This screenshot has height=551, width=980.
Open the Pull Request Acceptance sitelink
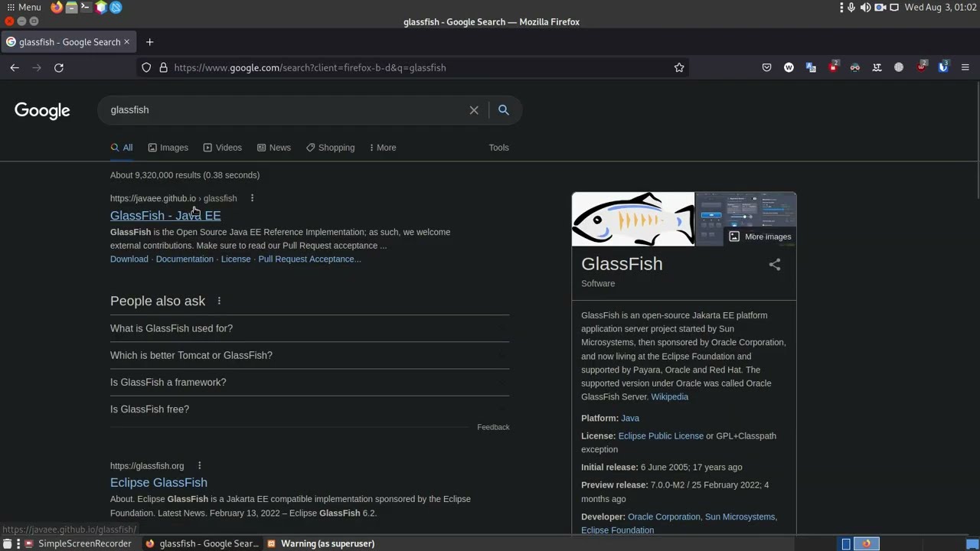pos(309,259)
